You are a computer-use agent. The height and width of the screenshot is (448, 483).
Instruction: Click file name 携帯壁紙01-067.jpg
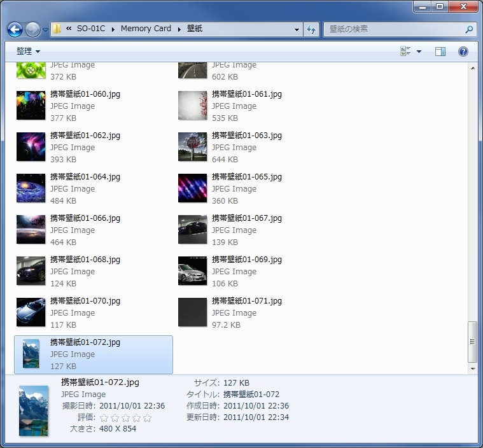point(247,218)
